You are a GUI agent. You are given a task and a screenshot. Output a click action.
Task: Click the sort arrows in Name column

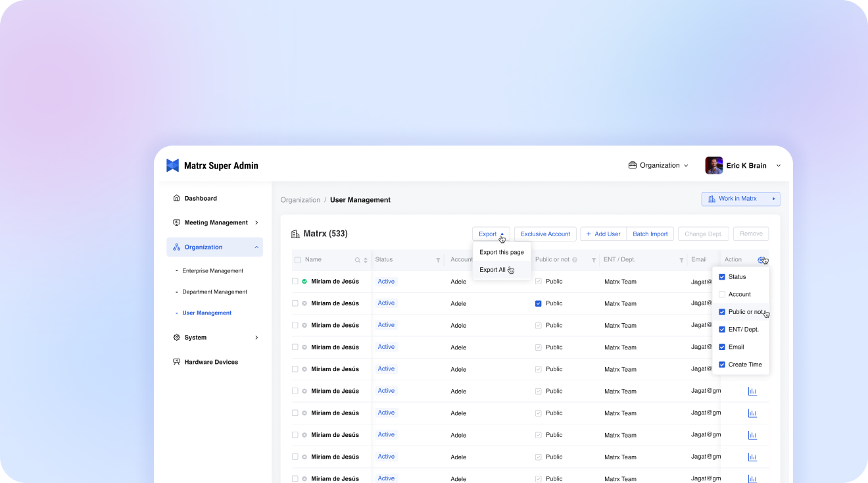click(366, 260)
